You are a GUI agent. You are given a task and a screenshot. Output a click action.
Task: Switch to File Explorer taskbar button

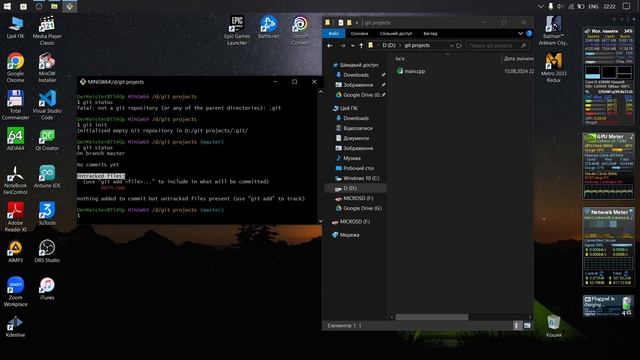click(54, 6)
